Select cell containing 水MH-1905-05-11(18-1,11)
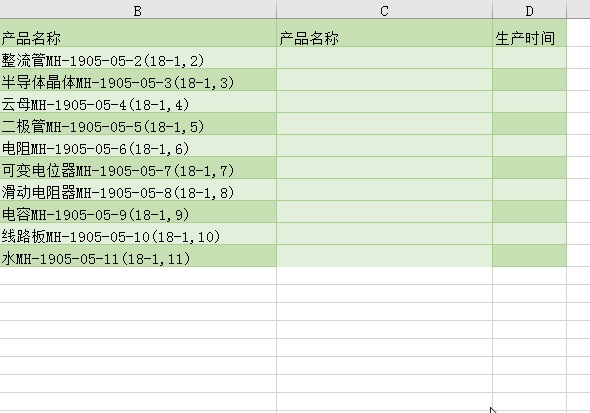 (x=138, y=256)
